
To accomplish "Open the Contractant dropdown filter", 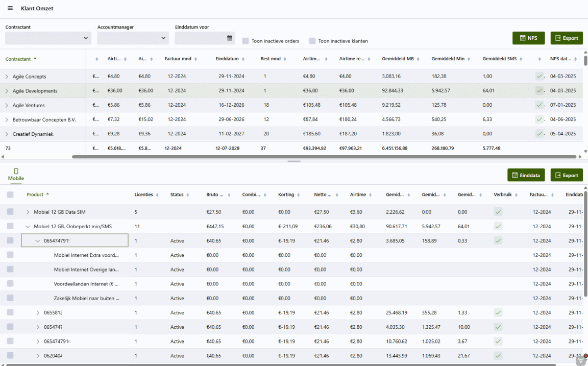I will (48, 38).
